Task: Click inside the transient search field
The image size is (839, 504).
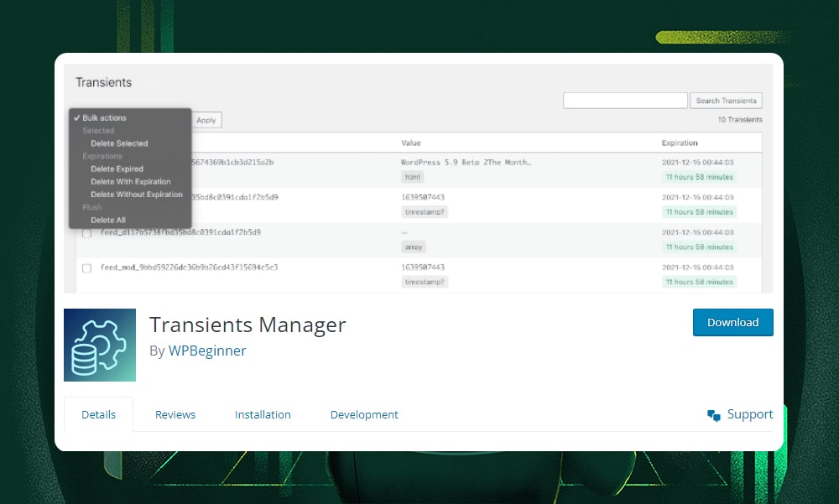Action: coord(624,100)
